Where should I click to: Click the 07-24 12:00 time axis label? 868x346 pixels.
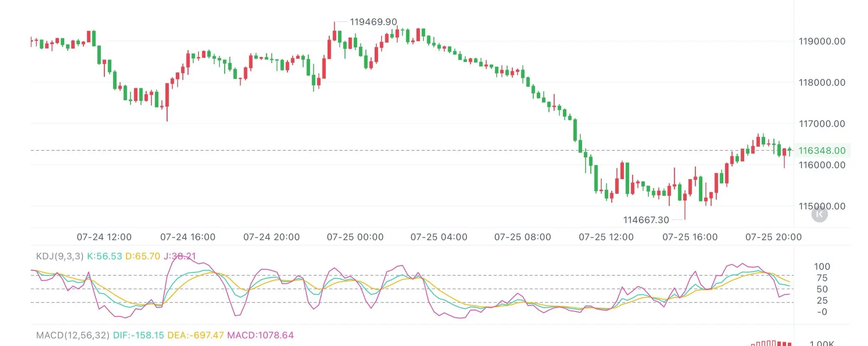104,237
